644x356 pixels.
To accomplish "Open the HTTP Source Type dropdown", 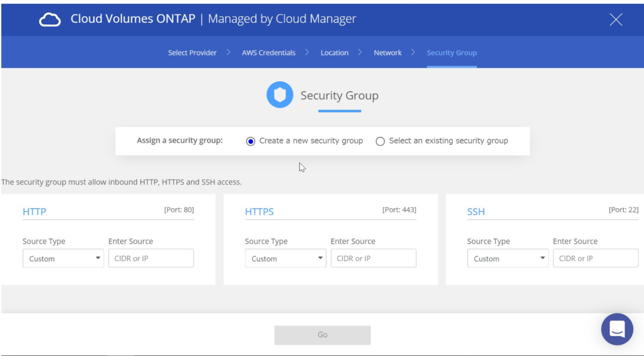I will coord(63,258).
